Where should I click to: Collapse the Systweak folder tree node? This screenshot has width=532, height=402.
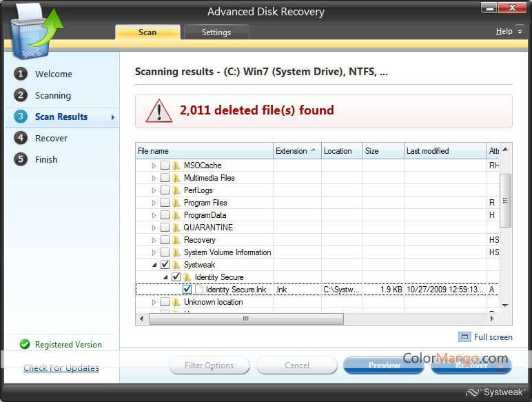(x=154, y=265)
